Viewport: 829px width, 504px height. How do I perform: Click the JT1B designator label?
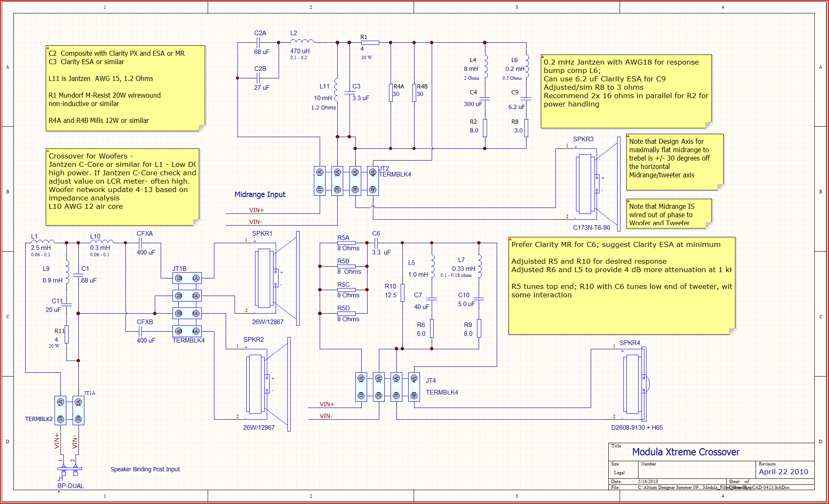[x=180, y=269]
